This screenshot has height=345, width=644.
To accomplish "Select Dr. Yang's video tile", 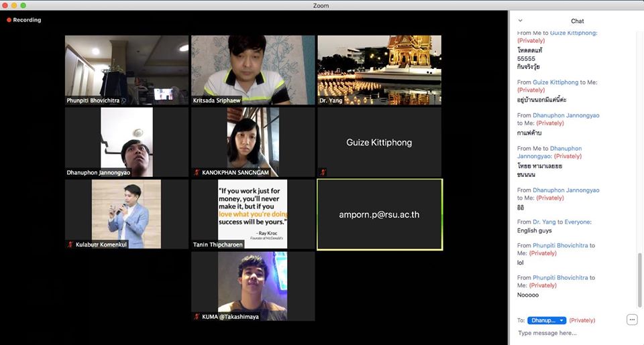I will tap(379, 70).
